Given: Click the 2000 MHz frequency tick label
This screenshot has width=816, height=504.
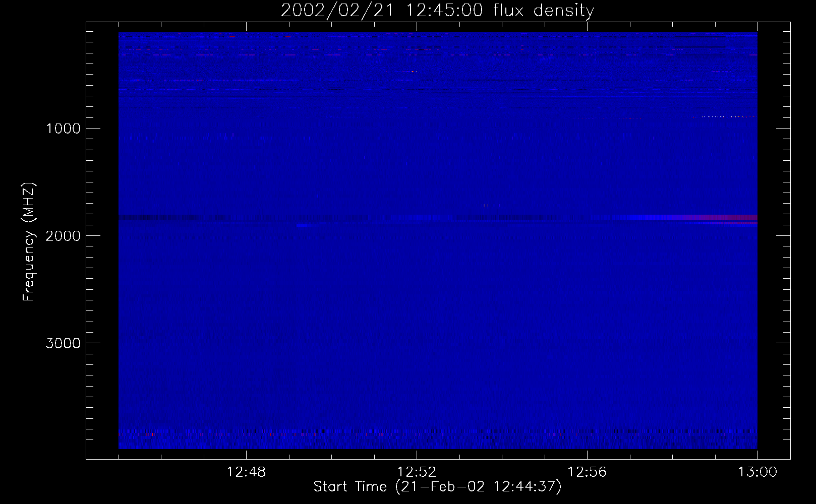Looking at the screenshot, I should coord(63,236).
